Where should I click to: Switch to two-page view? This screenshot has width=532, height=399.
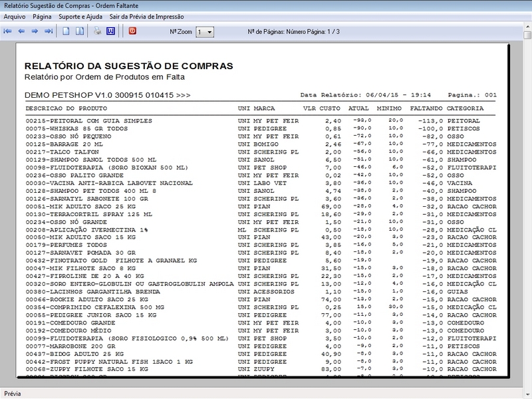(80, 31)
